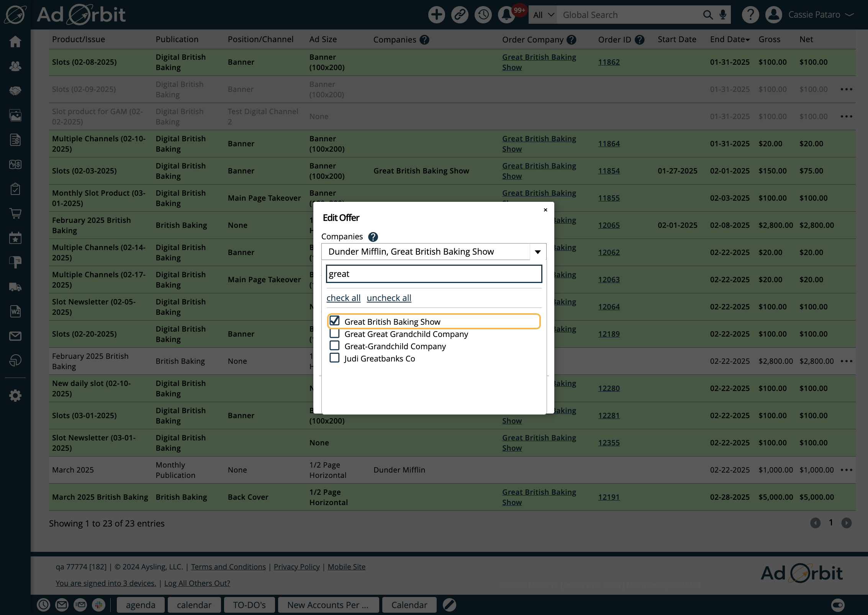This screenshot has width=868, height=615.
Task: Open the help question mark icon in header
Action: 750,15
